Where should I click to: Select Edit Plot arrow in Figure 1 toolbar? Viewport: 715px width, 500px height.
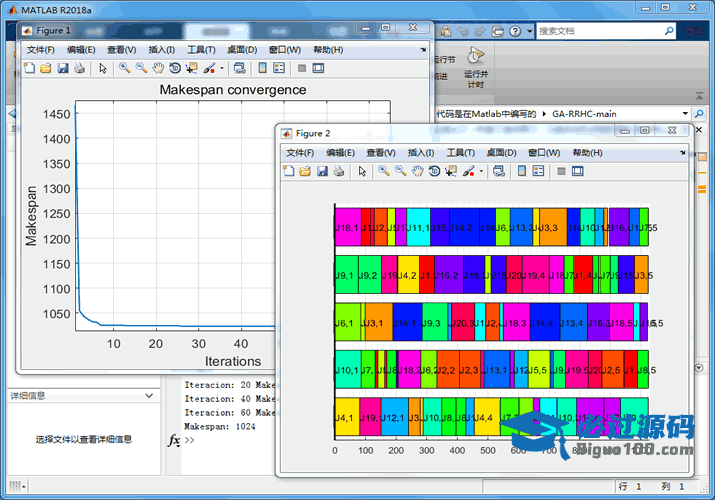(x=103, y=68)
